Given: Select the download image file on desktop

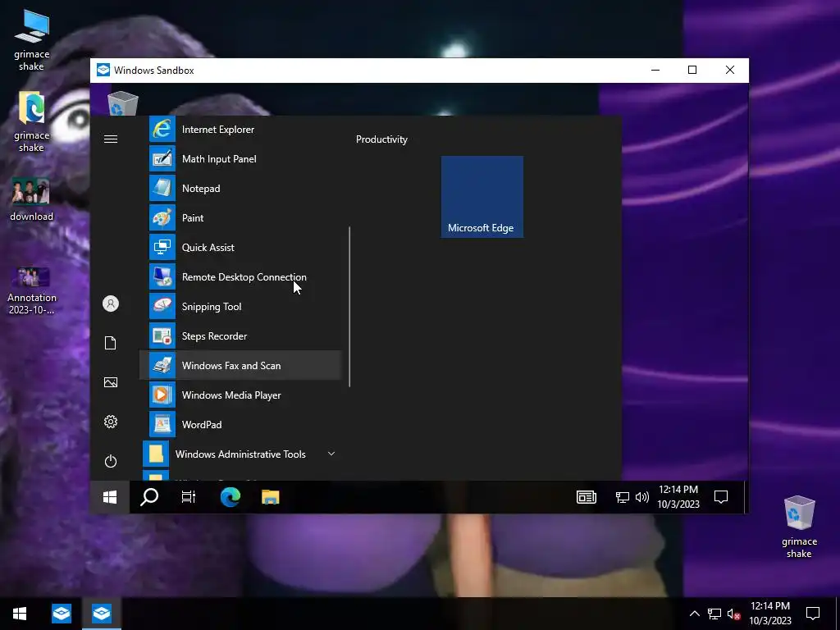Looking at the screenshot, I should click(x=32, y=199).
